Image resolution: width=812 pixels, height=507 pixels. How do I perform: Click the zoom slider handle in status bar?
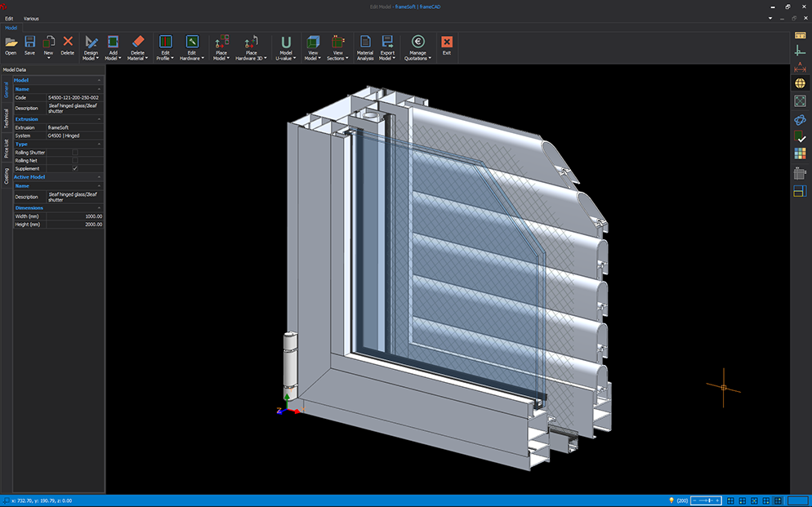pos(709,500)
